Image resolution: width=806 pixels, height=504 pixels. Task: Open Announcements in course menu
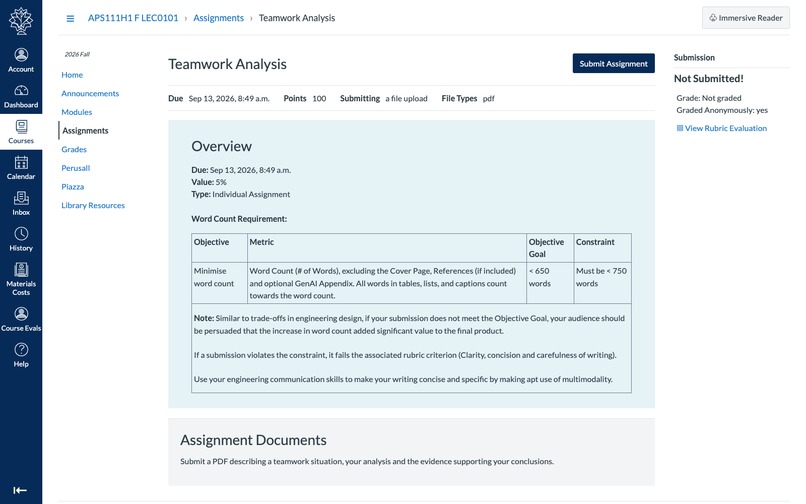click(90, 93)
